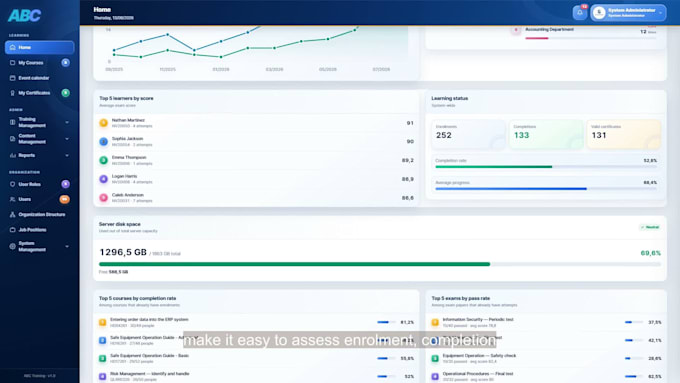Click the Reports bar chart icon
Screen dimensions: 680x383
click(13, 155)
